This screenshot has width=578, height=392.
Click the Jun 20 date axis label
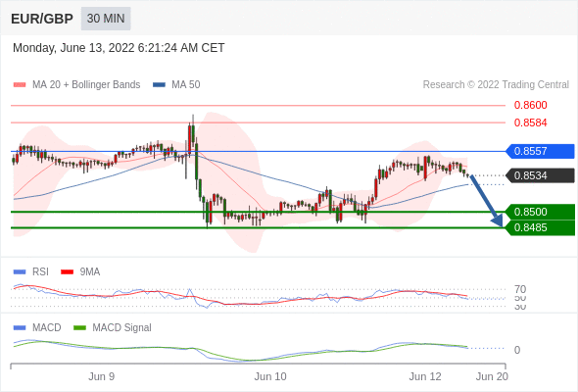tap(492, 376)
